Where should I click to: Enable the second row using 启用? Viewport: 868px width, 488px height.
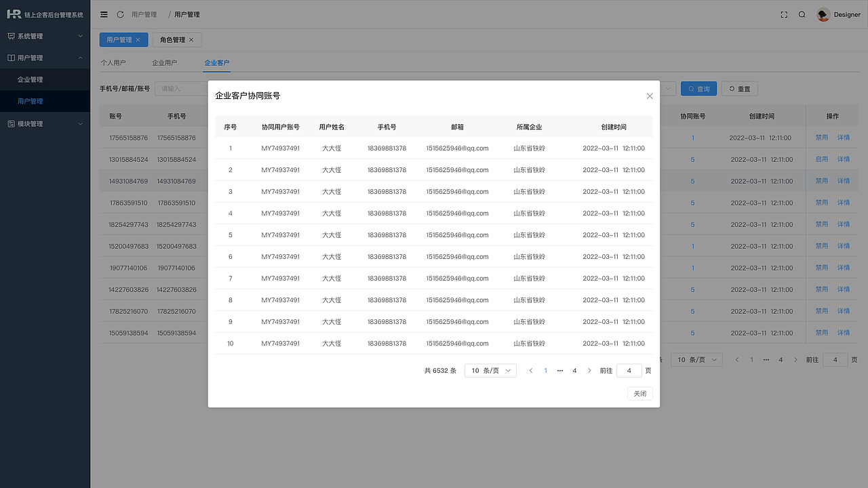821,159
